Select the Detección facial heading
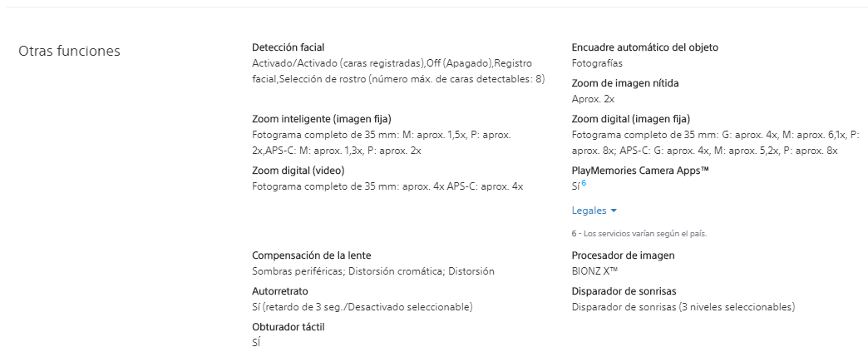 (x=288, y=47)
